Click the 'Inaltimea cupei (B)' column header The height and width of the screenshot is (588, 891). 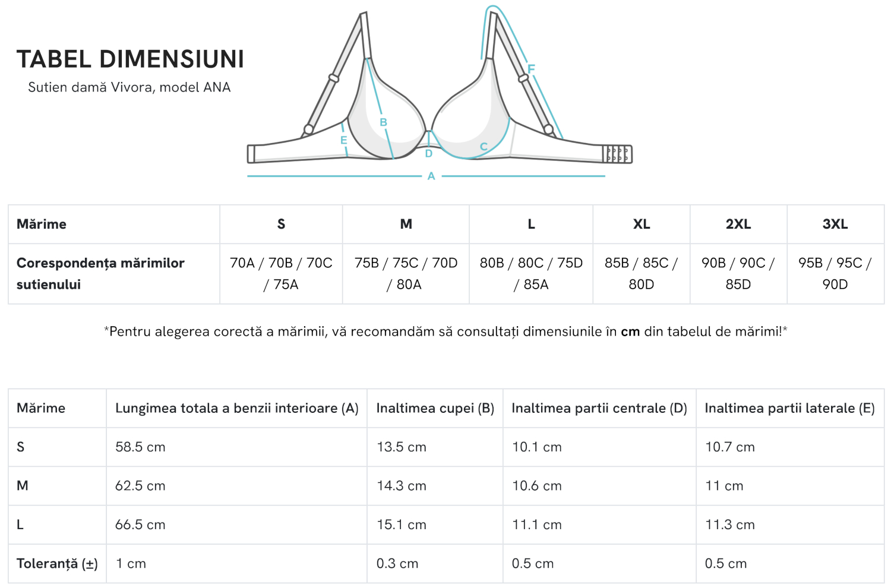[435, 408]
